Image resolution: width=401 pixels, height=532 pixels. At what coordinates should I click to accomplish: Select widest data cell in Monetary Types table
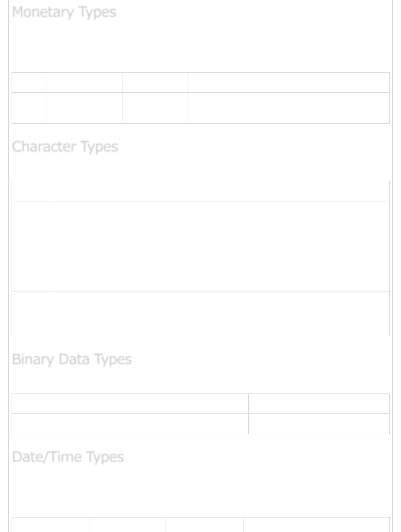coord(289,108)
